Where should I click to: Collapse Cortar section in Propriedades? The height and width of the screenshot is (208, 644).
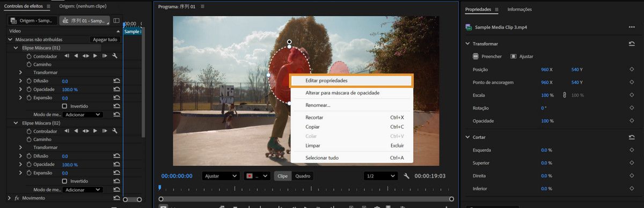pyautogui.click(x=467, y=137)
